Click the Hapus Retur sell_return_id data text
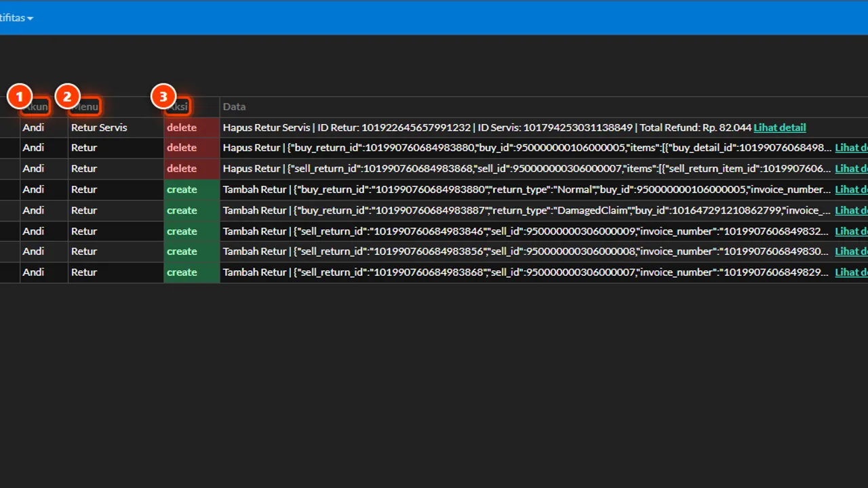The height and width of the screenshot is (488, 868). [x=528, y=169]
